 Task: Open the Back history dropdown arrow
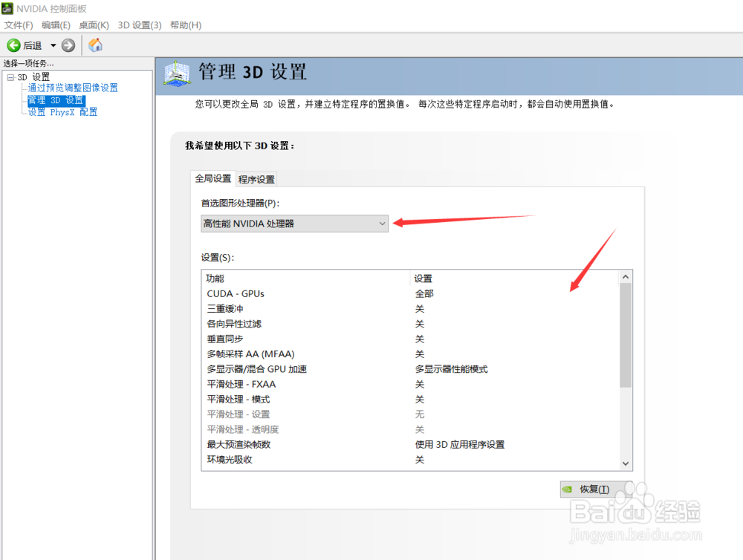click(x=53, y=45)
